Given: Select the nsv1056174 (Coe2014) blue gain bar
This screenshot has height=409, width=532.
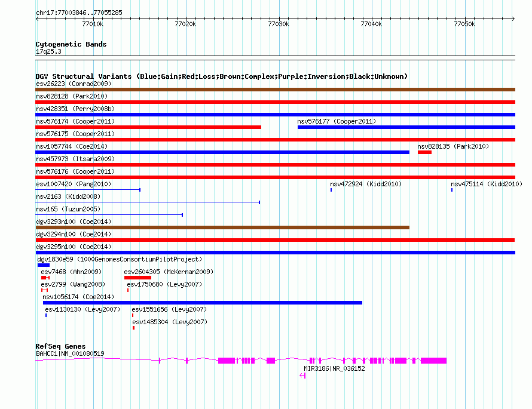Looking at the screenshot, I should [203, 303].
